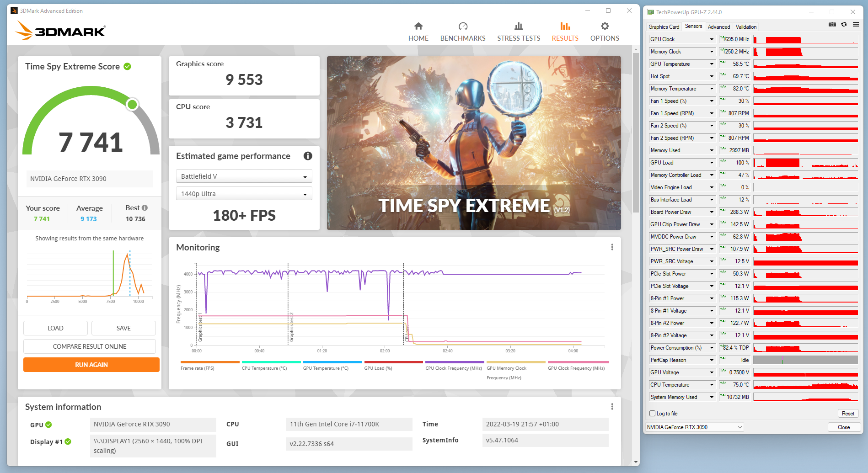Expand the Power Consumption (%) sensor dropdown
The height and width of the screenshot is (473, 868).
[x=712, y=348]
